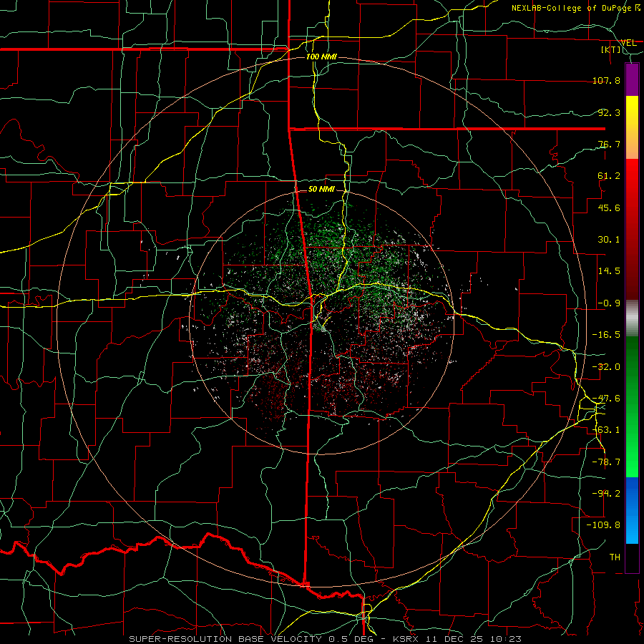Select the -0.9 scale value

point(609,303)
